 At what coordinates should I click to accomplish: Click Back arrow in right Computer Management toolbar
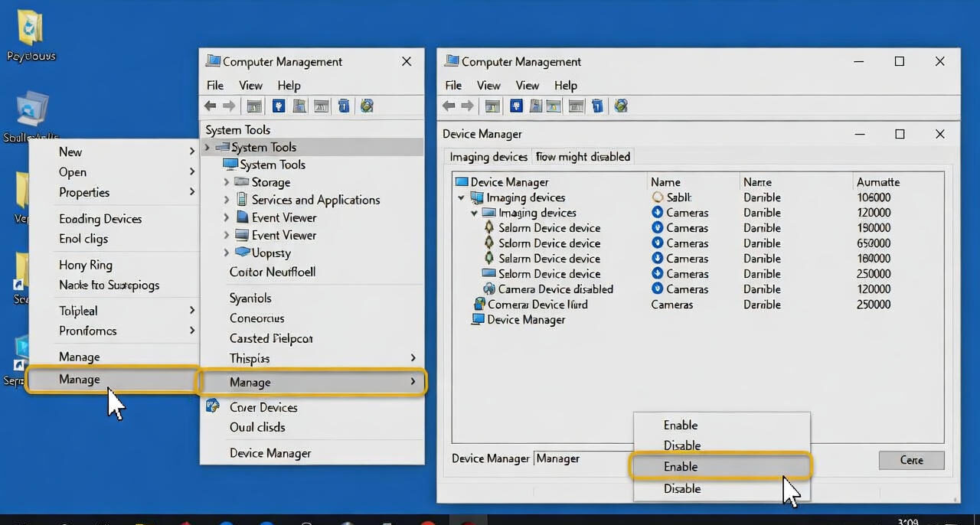click(x=449, y=106)
